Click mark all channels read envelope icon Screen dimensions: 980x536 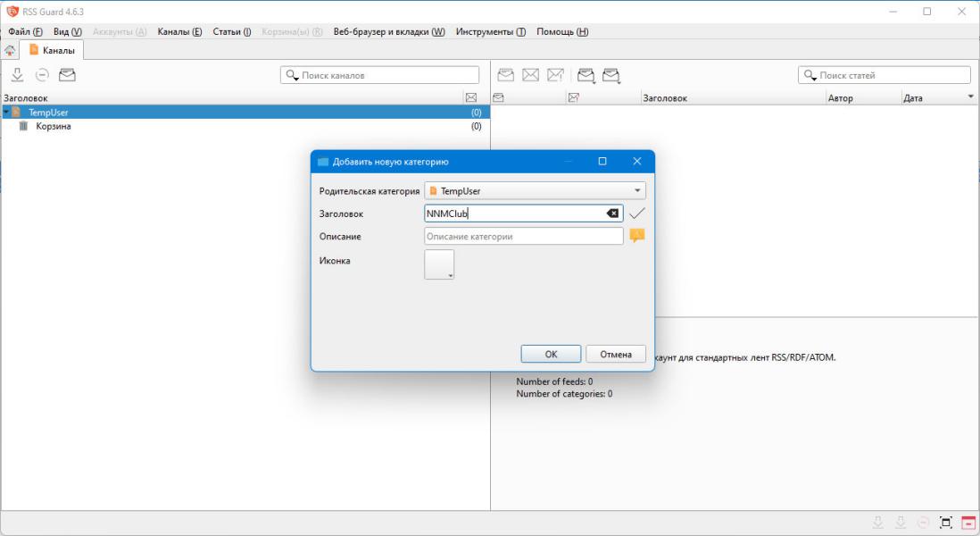(x=67, y=75)
